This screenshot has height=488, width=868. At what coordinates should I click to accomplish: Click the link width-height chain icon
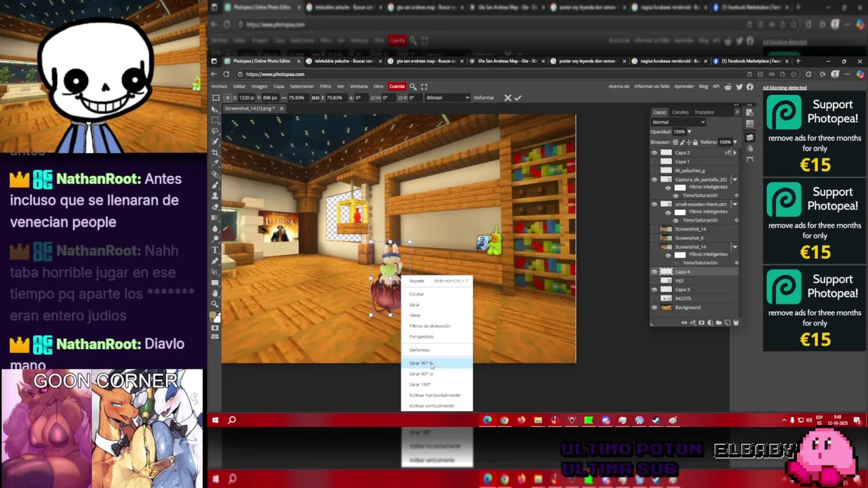pyautogui.click(x=315, y=98)
